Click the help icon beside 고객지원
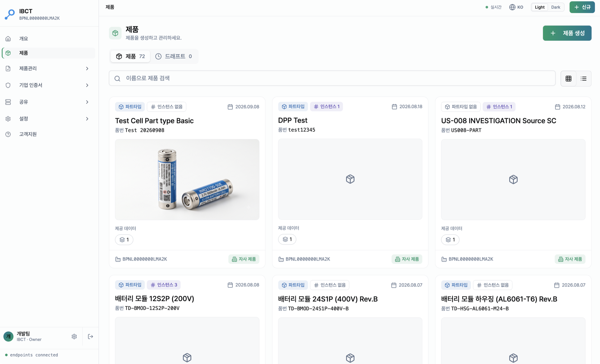 8,134
